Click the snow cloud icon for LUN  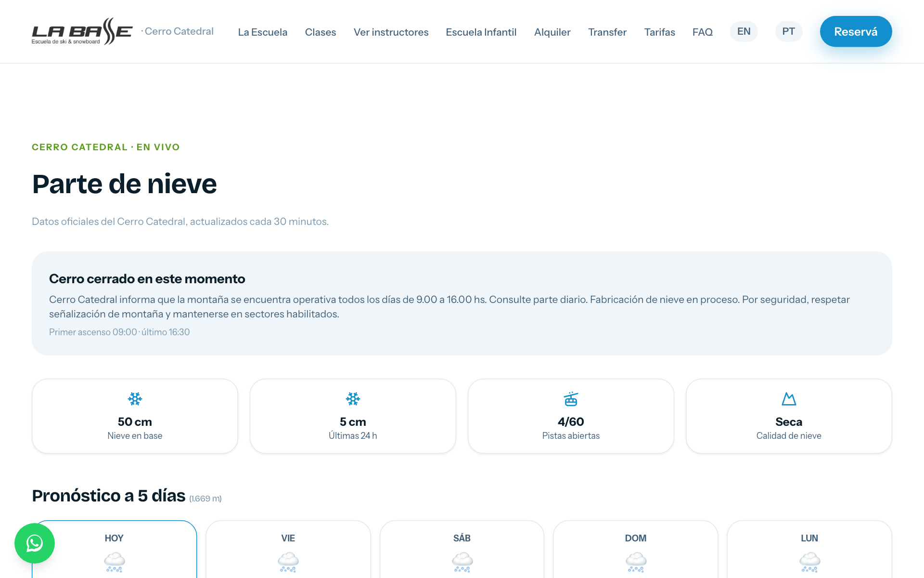pos(809,562)
